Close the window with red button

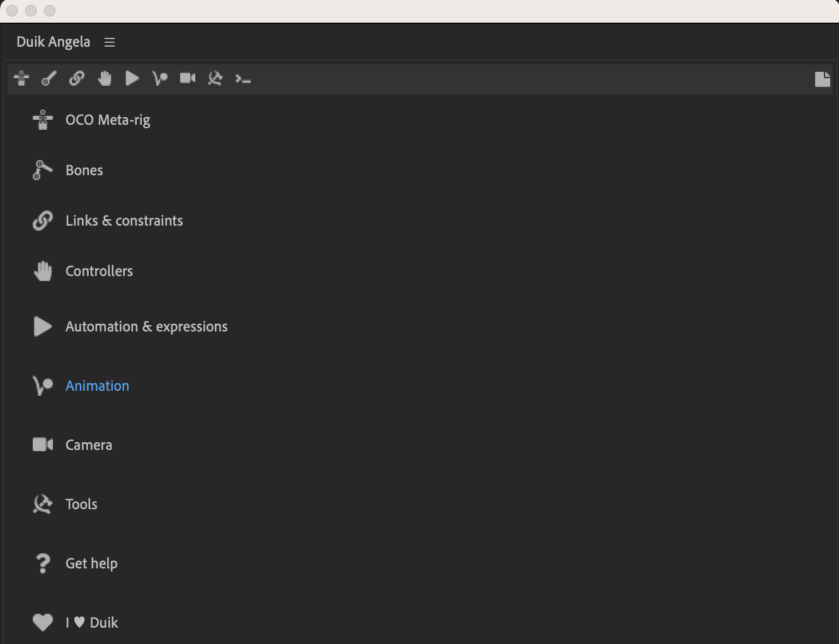pos(12,11)
